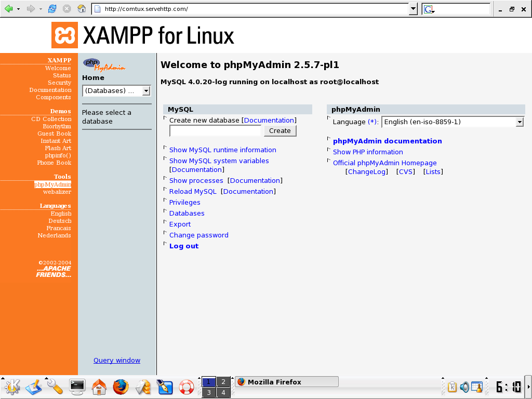This screenshot has height=399, width=532.
Task: Click the Stop loading icon
Action: click(x=67, y=9)
